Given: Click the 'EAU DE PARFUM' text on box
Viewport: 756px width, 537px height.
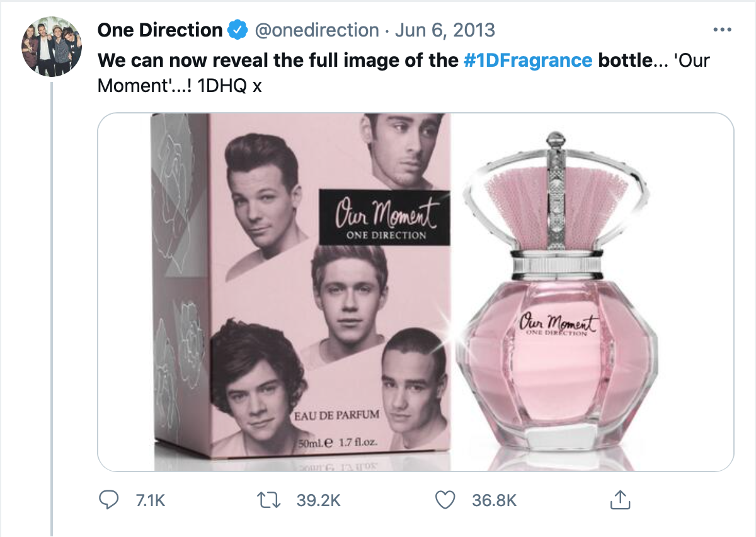Looking at the screenshot, I should pyautogui.click(x=336, y=415).
